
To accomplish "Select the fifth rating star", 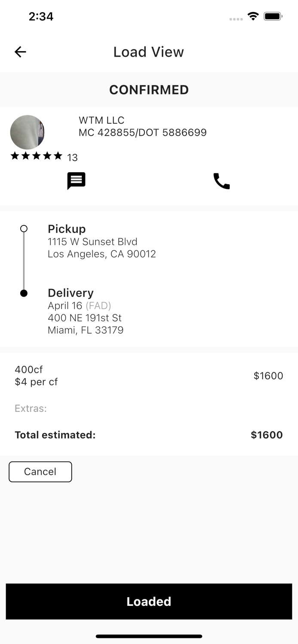I will tap(58, 156).
